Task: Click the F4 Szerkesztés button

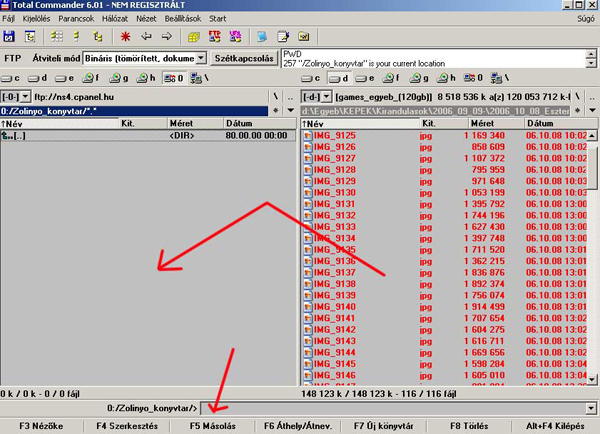Action: tap(127, 426)
